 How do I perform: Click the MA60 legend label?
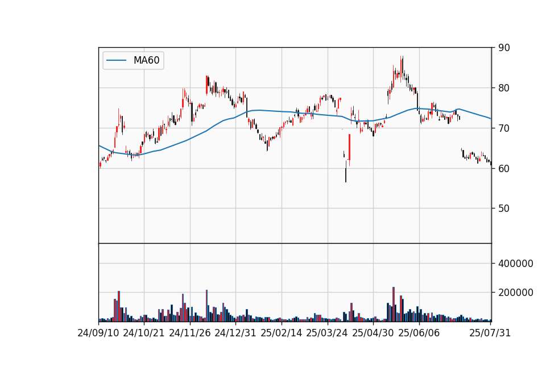146,60
